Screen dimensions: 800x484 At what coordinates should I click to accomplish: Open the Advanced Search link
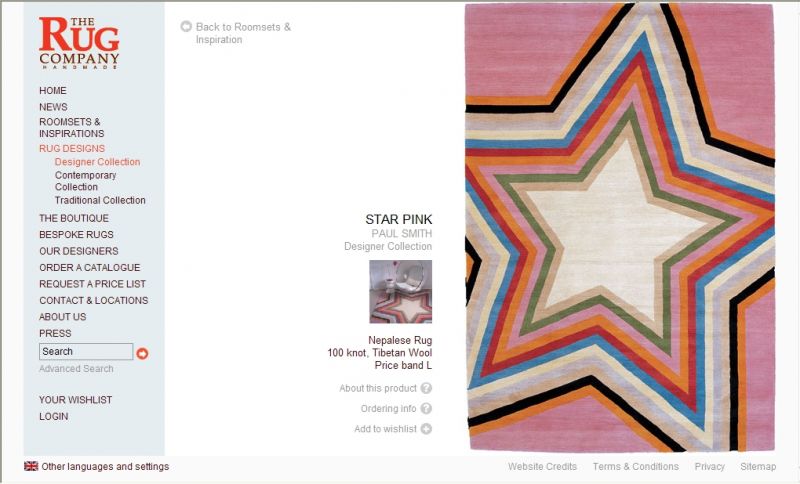pyautogui.click(x=76, y=369)
